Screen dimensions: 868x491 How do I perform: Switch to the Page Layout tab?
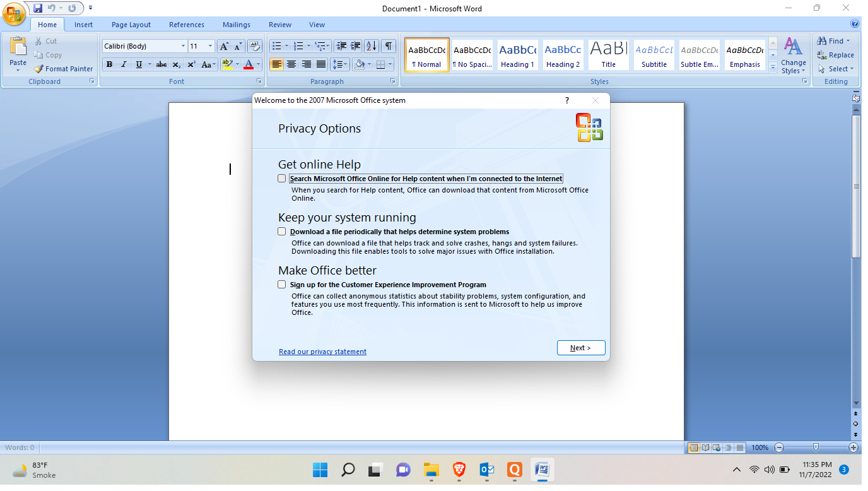tap(131, 25)
